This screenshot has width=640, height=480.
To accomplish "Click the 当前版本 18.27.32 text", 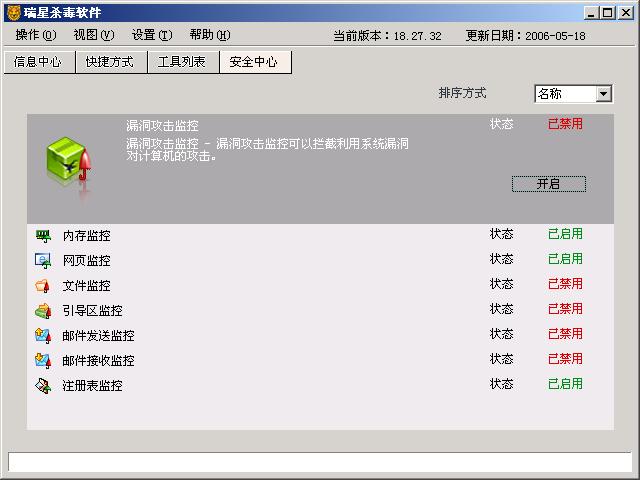I will tap(387, 36).
